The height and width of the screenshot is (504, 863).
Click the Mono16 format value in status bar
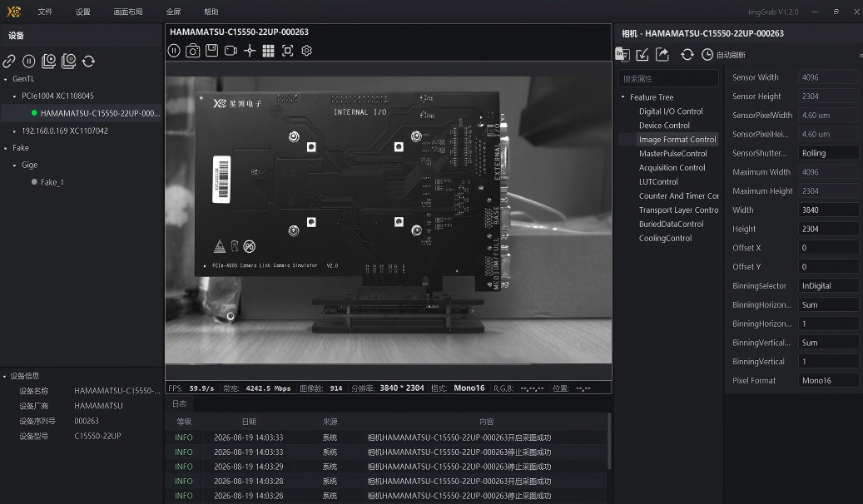tap(469, 388)
